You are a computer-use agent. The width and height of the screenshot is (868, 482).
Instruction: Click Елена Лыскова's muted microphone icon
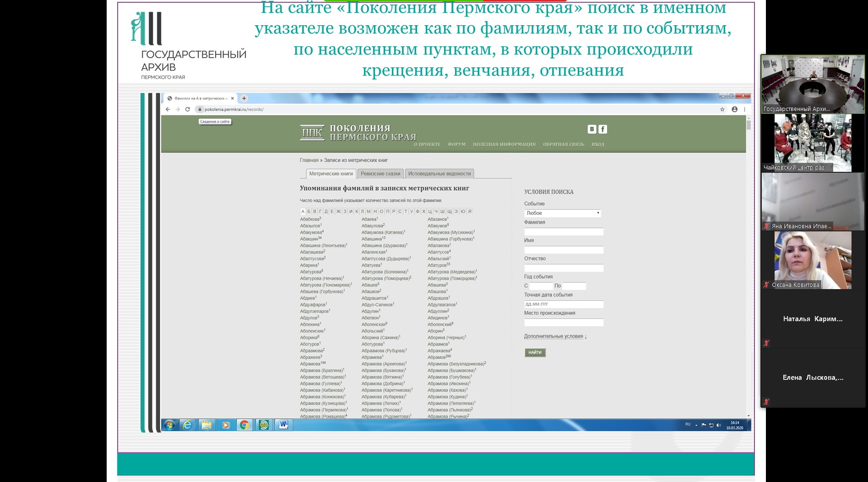pos(766,402)
